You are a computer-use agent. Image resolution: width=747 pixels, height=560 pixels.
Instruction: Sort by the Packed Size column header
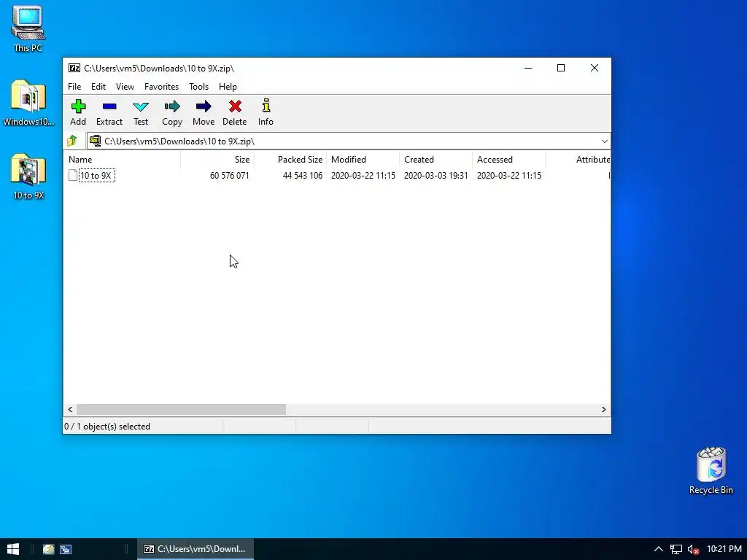pyautogui.click(x=290, y=160)
